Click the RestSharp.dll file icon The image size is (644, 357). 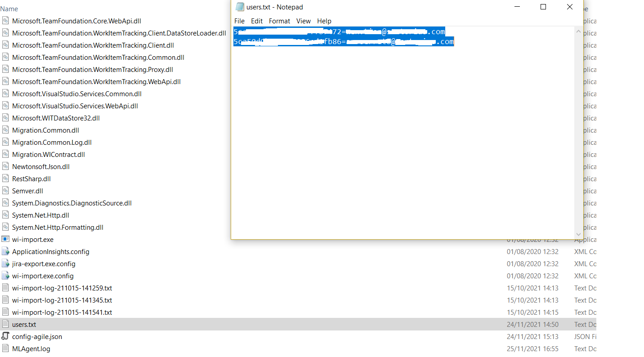coord(6,178)
